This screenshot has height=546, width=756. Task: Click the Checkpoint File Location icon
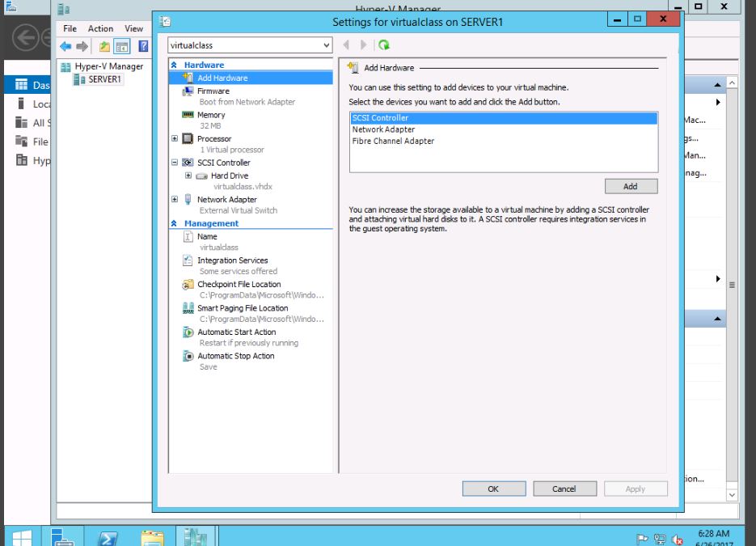(188, 285)
